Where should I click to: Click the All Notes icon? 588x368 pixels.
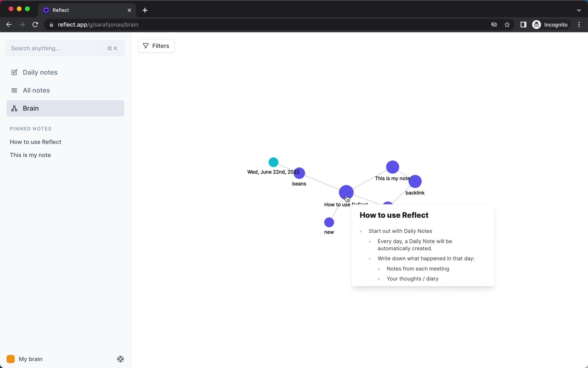coord(14,90)
